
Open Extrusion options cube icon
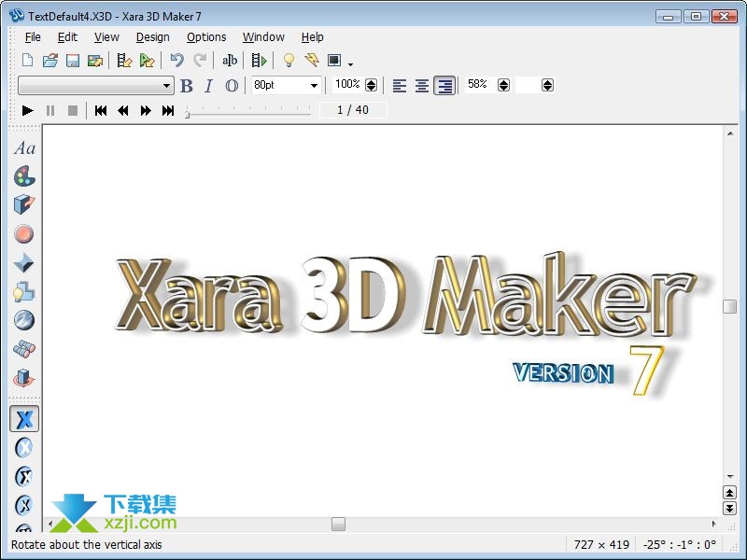24,204
